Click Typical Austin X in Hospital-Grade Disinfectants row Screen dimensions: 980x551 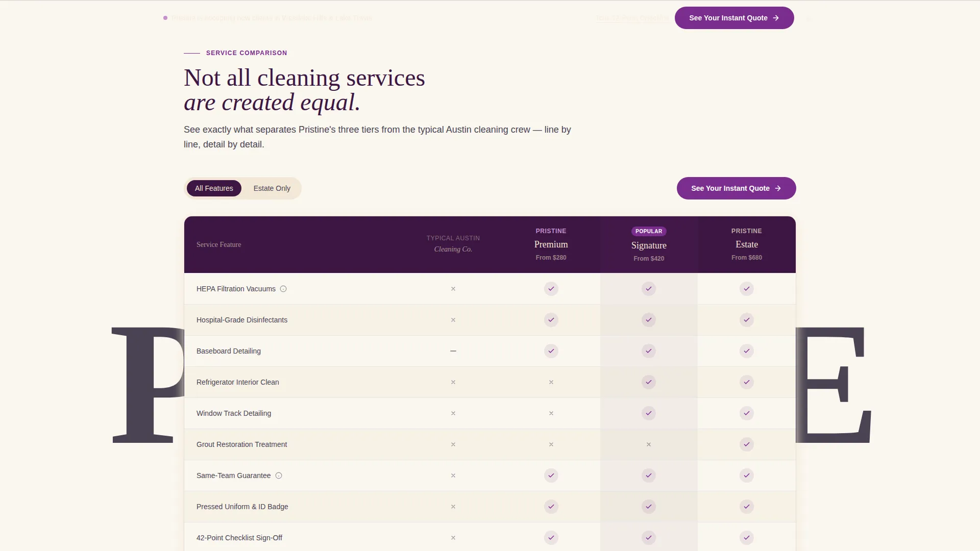click(453, 320)
